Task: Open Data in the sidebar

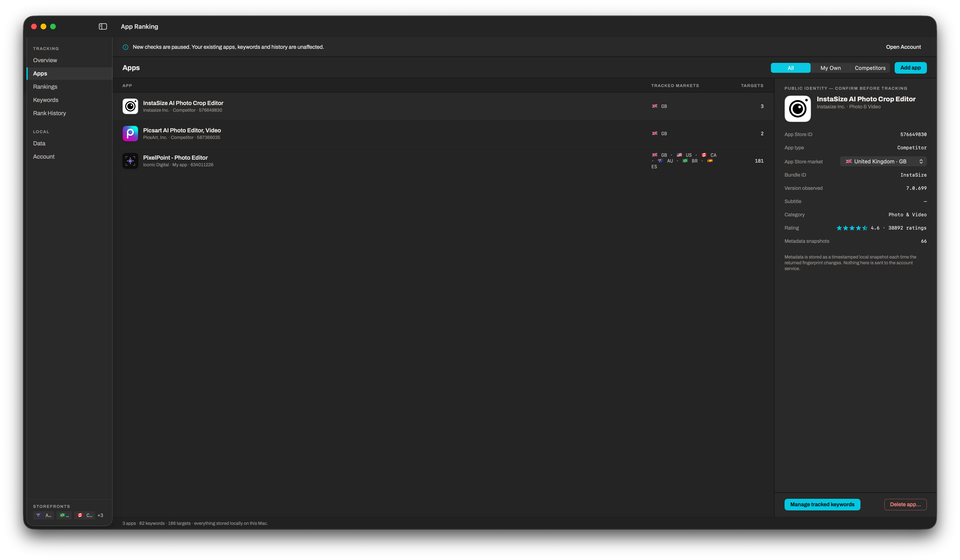Action: click(69, 144)
